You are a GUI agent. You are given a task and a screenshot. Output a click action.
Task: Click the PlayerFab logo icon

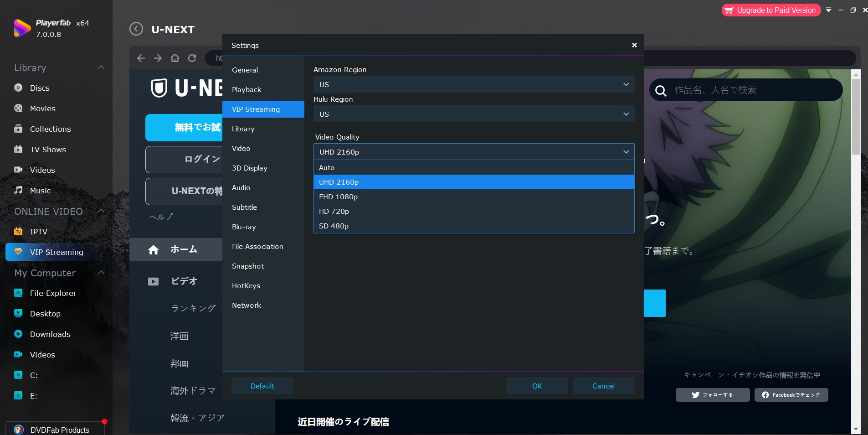pyautogui.click(x=22, y=28)
